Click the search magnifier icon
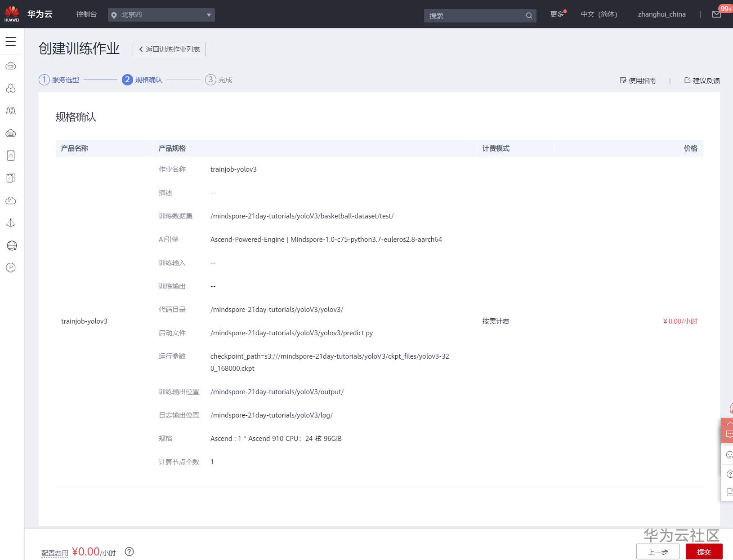This screenshot has width=733, height=560. (x=529, y=16)
